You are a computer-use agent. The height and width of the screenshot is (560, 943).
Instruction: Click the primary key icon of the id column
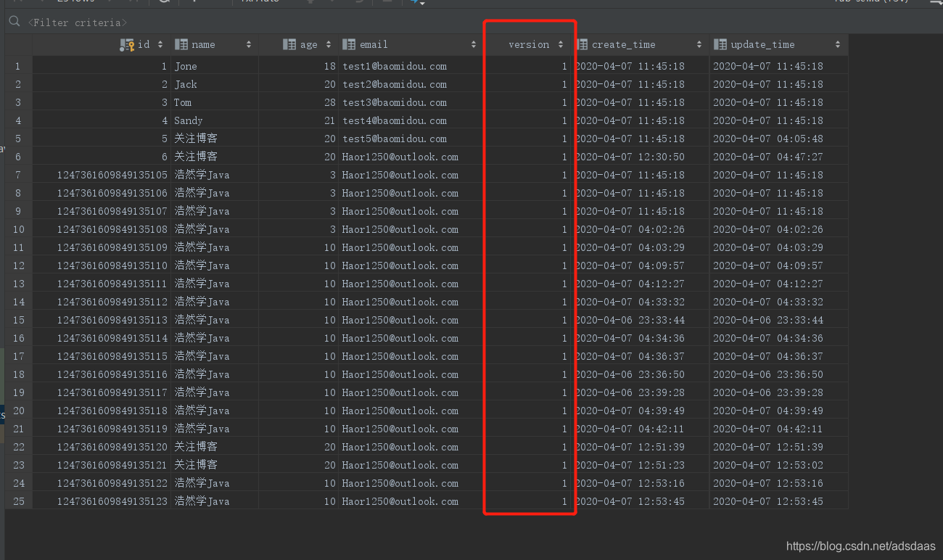(x=128, y=45)
